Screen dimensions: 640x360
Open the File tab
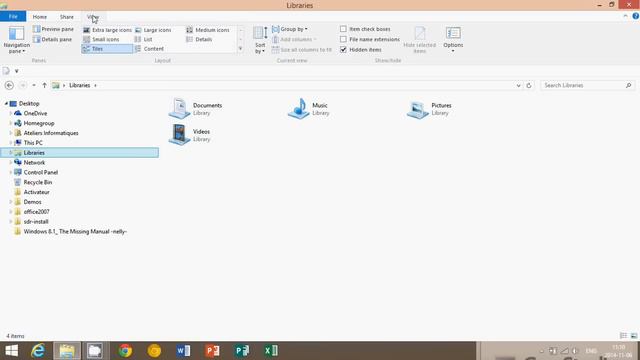(13, 17)
